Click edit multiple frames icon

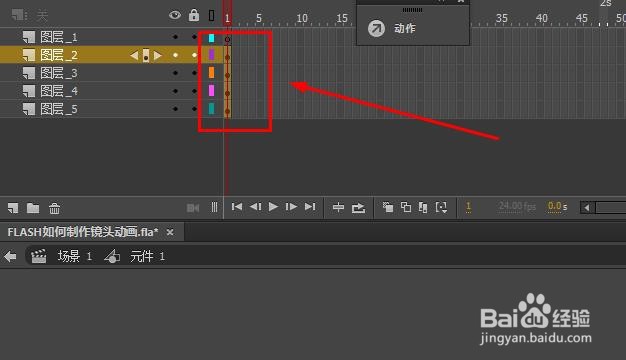423,207
